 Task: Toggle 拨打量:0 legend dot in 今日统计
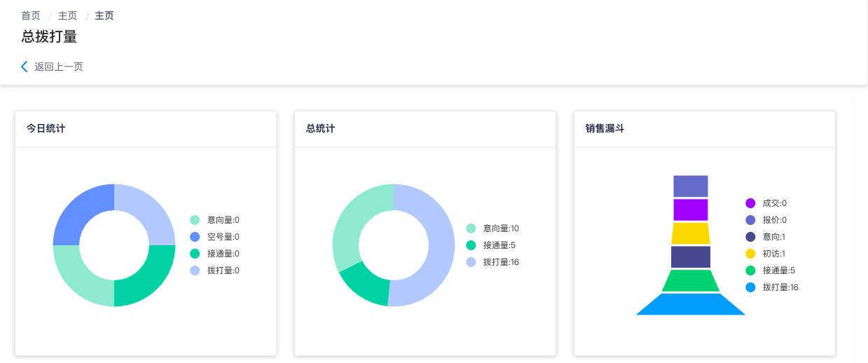coord(195,270)
